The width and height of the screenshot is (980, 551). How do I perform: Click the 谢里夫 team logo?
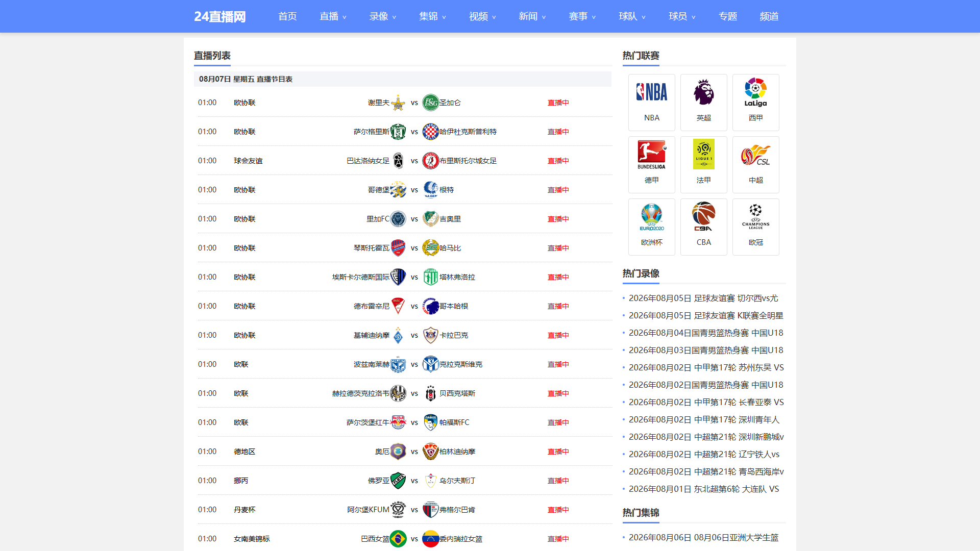point(398,103)
